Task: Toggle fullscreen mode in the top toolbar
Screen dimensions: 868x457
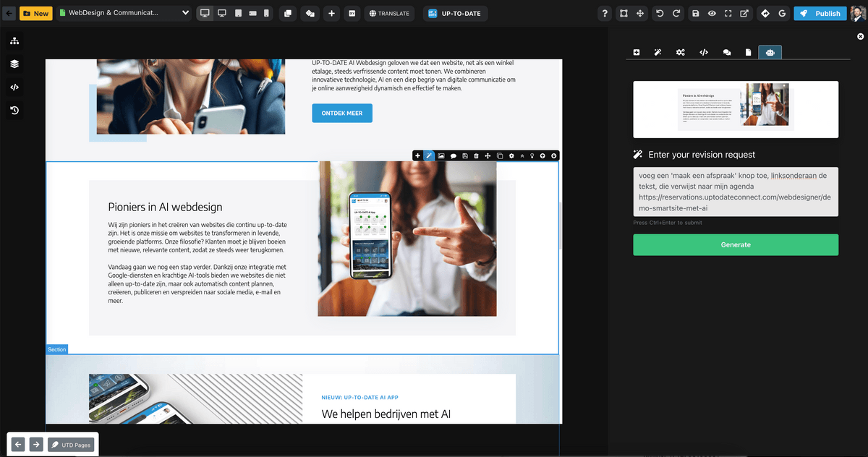Action: point(728,13)
